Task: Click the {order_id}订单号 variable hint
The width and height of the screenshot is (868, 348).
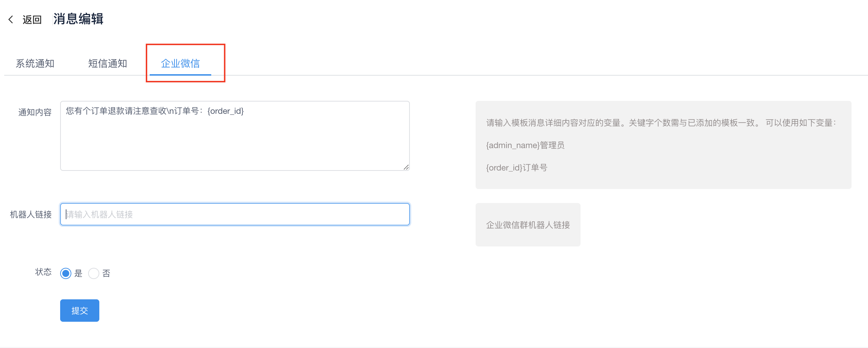Action: pos(517,168)
